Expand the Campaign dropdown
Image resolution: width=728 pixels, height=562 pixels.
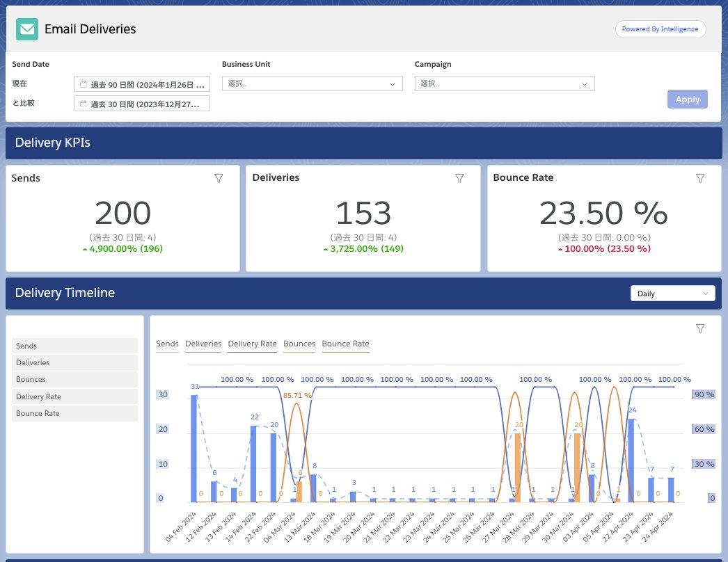click(504, 83)
